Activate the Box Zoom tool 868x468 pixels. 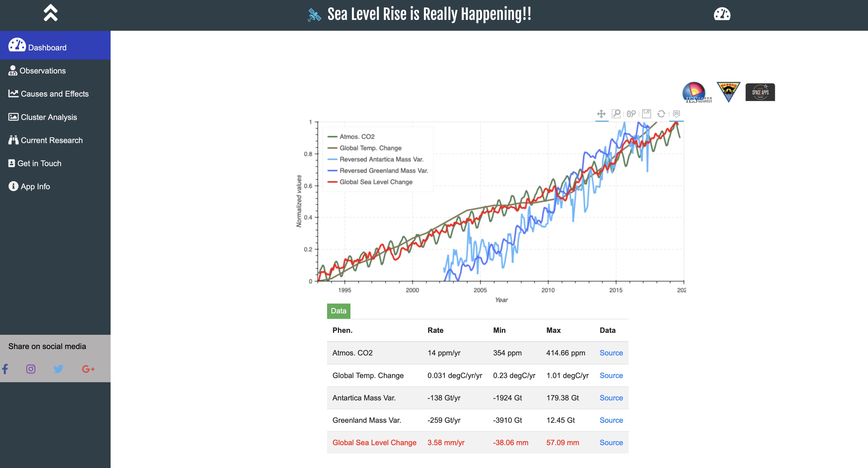[616, 114]
